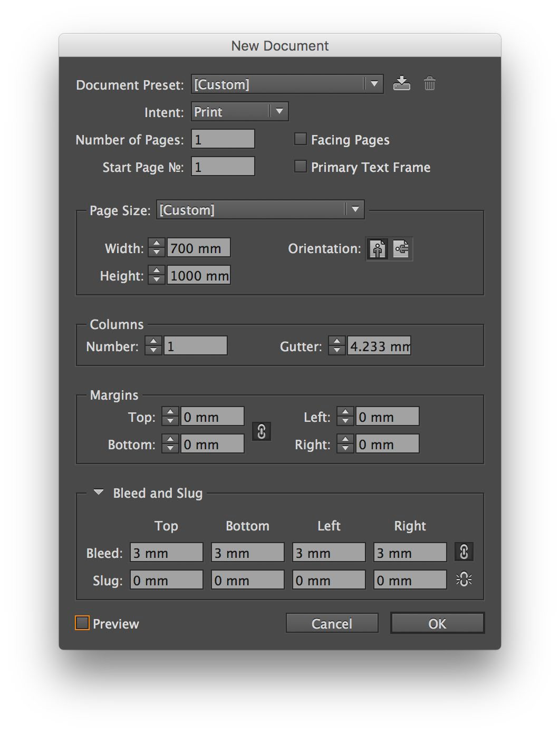Toggle the slug chain link icon
560x734 pixels.
(464, 580)
